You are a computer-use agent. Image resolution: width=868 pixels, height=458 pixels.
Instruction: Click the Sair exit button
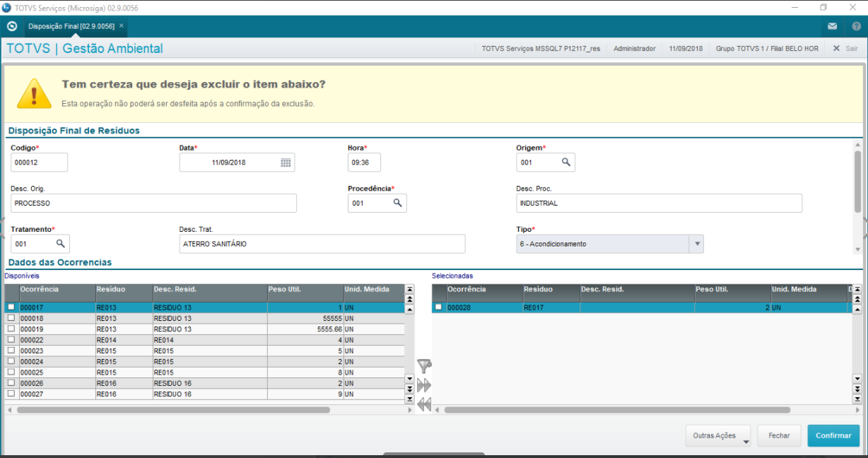coord(845,49)
